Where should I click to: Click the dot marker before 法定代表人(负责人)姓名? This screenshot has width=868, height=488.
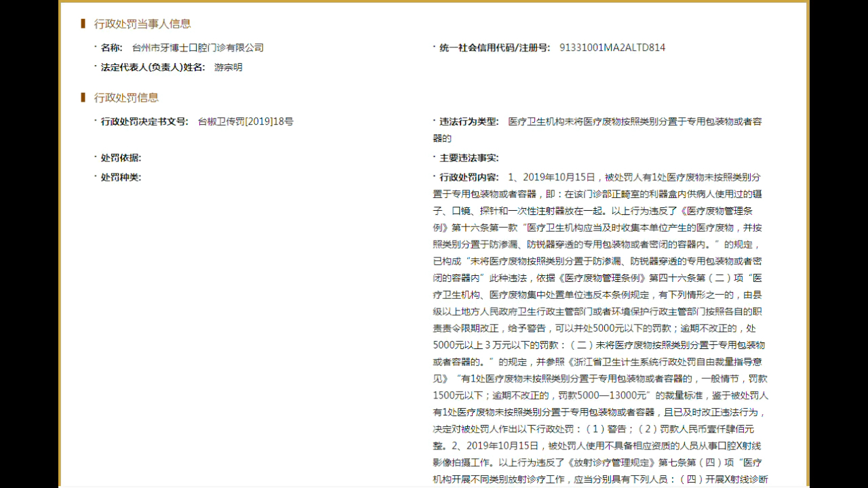94,67
